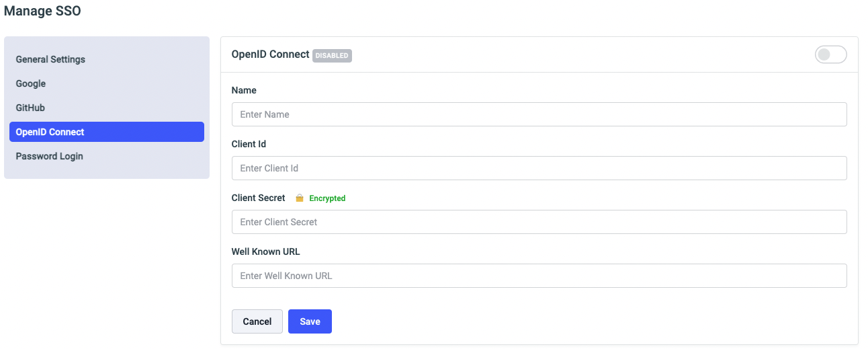
Task: Click the green Encrypted label
Action: click(x=327, y=198)
